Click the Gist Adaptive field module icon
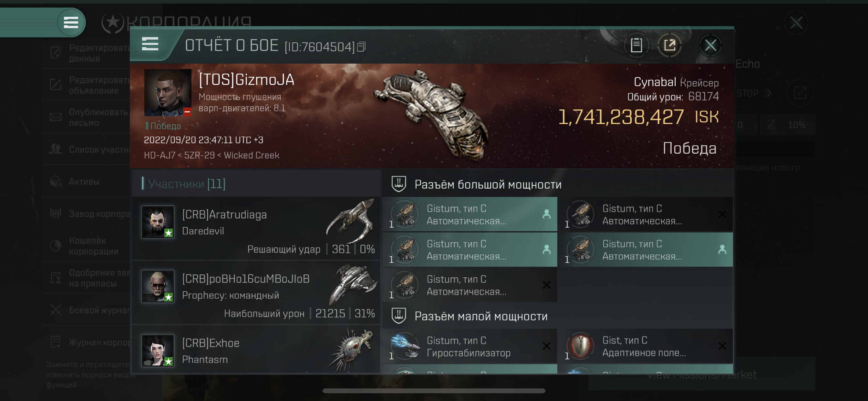868x401 pixels. click(580, 346)
